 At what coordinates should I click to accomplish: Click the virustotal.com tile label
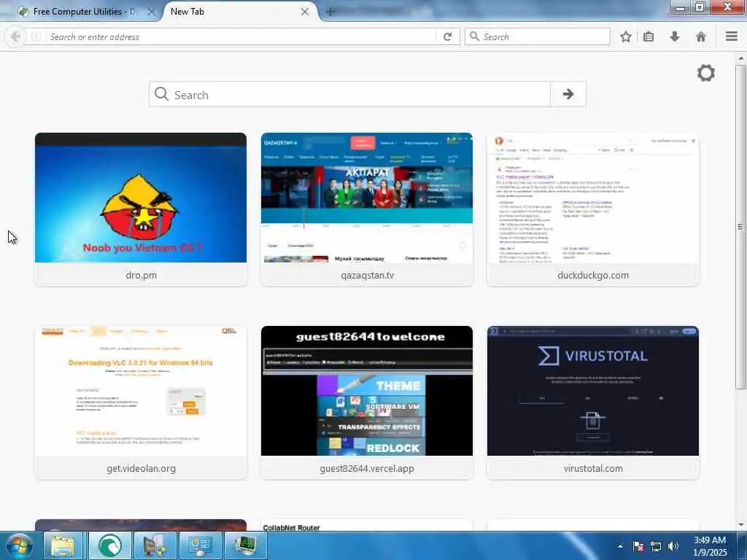point(592,469)
